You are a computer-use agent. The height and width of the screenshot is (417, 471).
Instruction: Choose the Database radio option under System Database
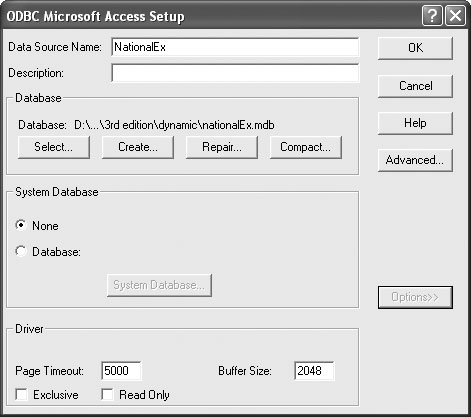[21, 251]
